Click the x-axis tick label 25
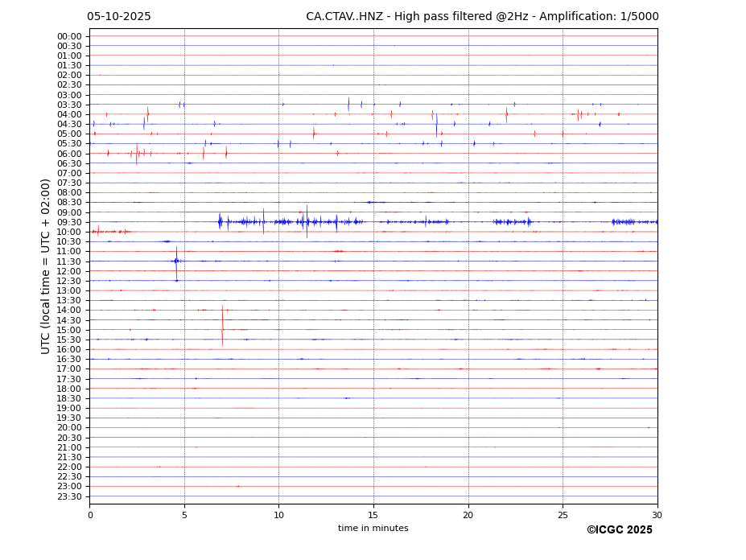The width and height of the screenshot is (746, 560). (563, 515)
